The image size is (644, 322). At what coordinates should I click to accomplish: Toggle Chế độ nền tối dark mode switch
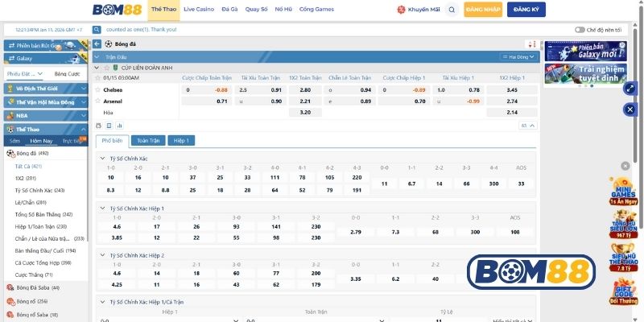click(580, 30)
